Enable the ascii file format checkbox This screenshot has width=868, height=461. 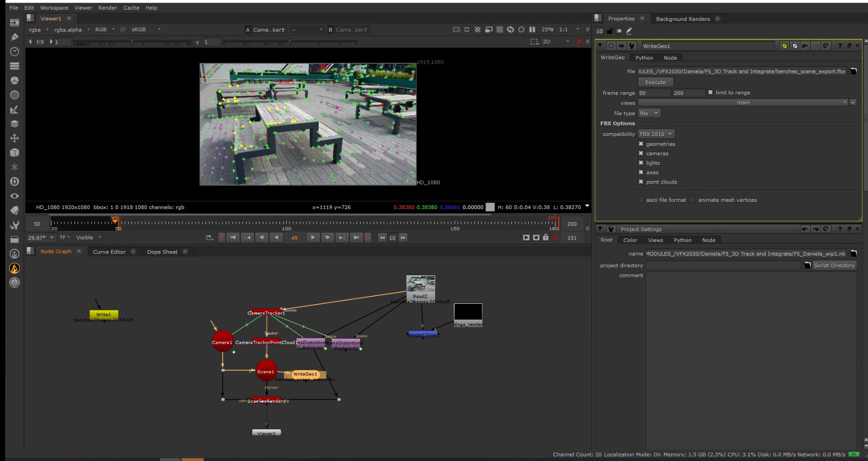click(641, 200)
